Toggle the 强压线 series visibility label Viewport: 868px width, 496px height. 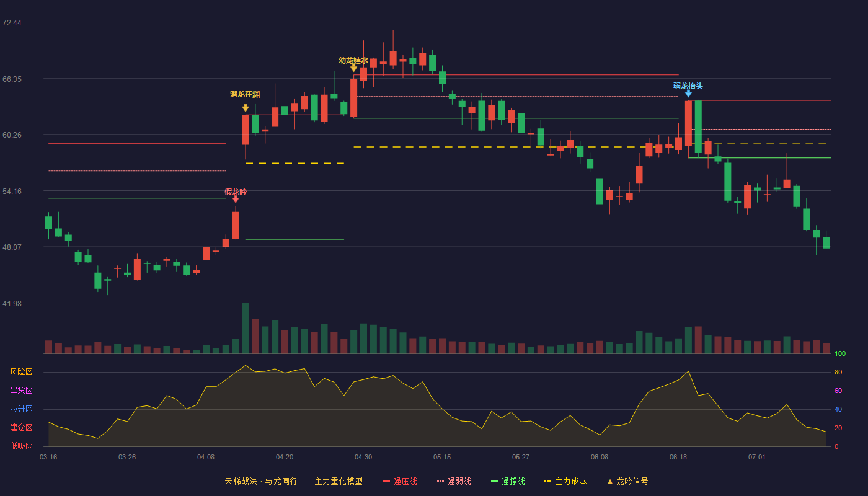[x=405, y=481]
